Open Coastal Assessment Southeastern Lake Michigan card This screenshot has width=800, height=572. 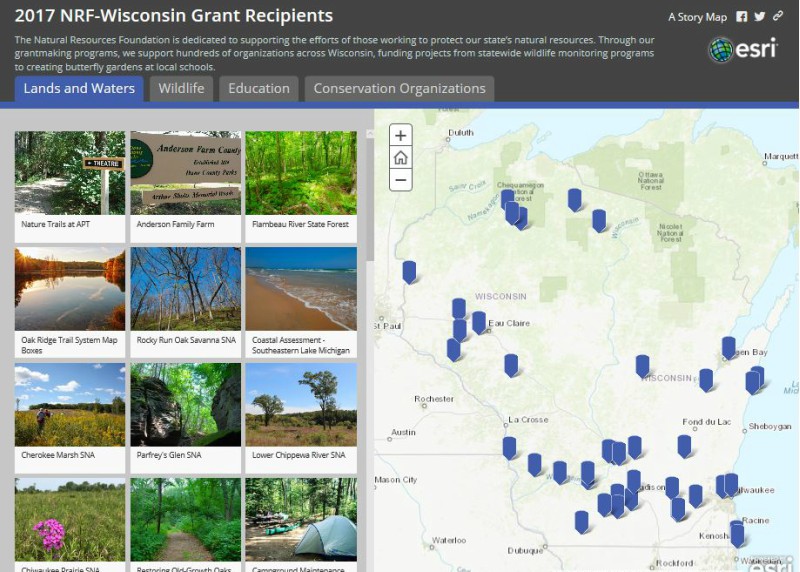click(x=301, y=302)
